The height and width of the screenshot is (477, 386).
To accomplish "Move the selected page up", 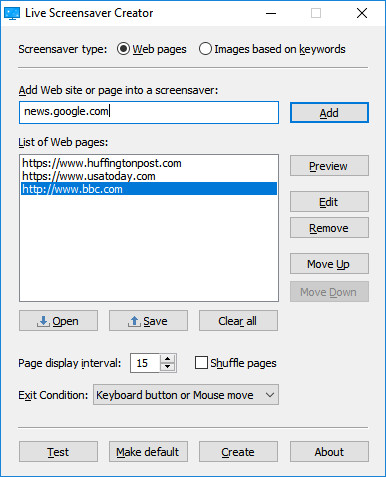I will [x=329, y=264].
